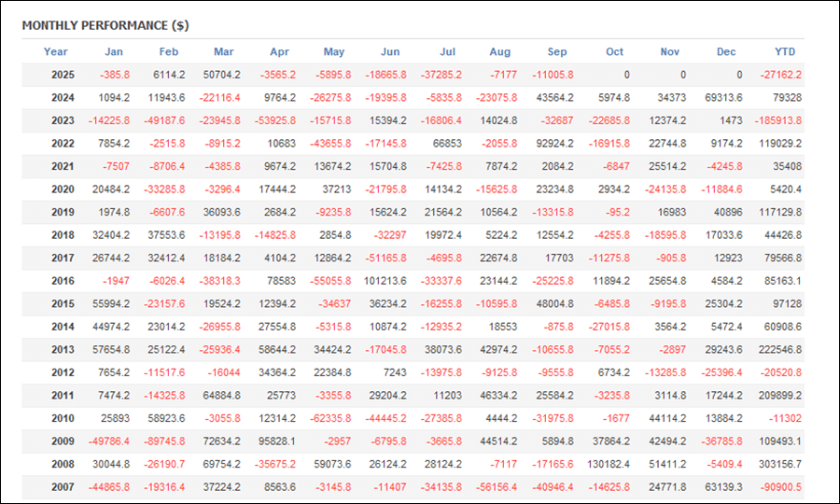840x504 pixels.
Task: Click the Year column header
Action: click(56, 52)
